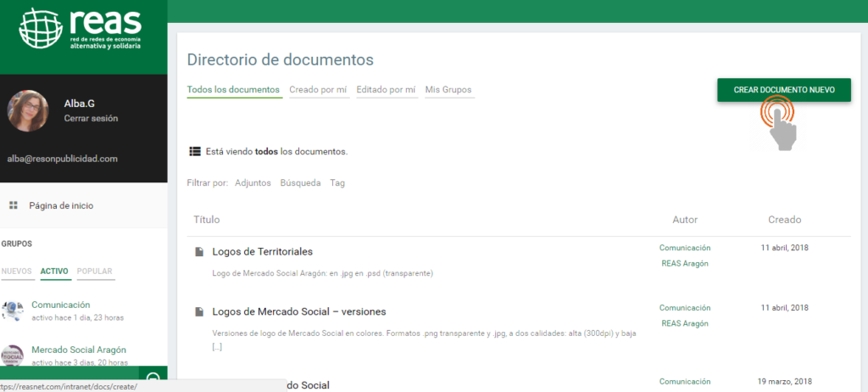Click the Cerrar sesión link
The width and height of the screenshot is (868, 392).
[91, 119]
